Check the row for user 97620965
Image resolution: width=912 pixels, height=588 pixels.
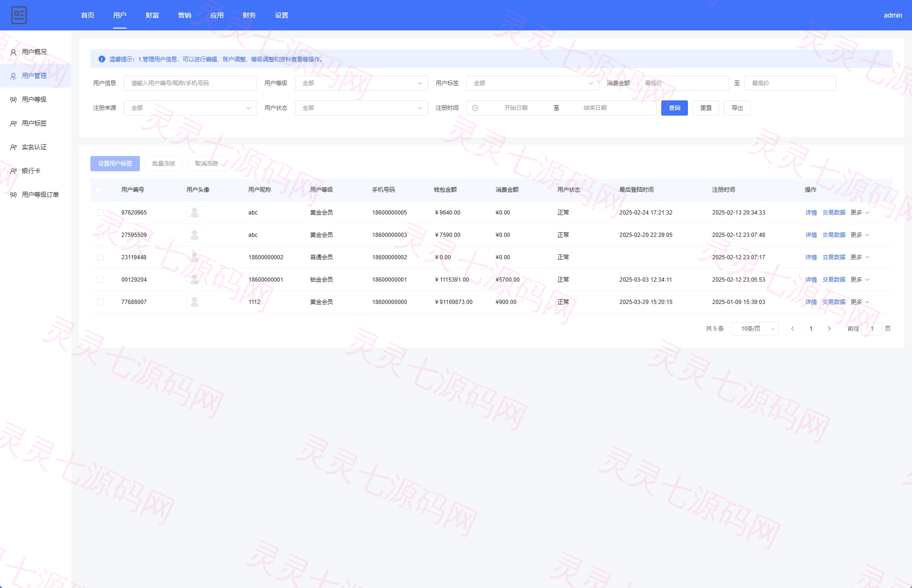tap(100, 213)
